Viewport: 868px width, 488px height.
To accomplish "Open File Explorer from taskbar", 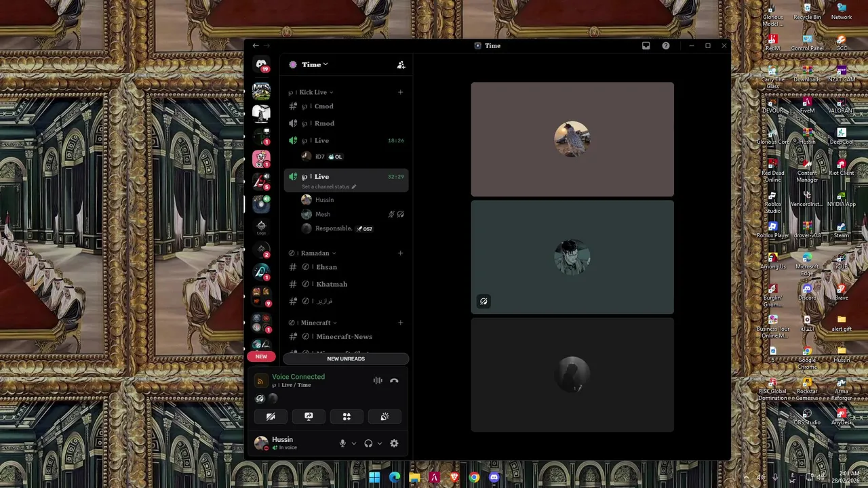I will click(x=414, y=477).
